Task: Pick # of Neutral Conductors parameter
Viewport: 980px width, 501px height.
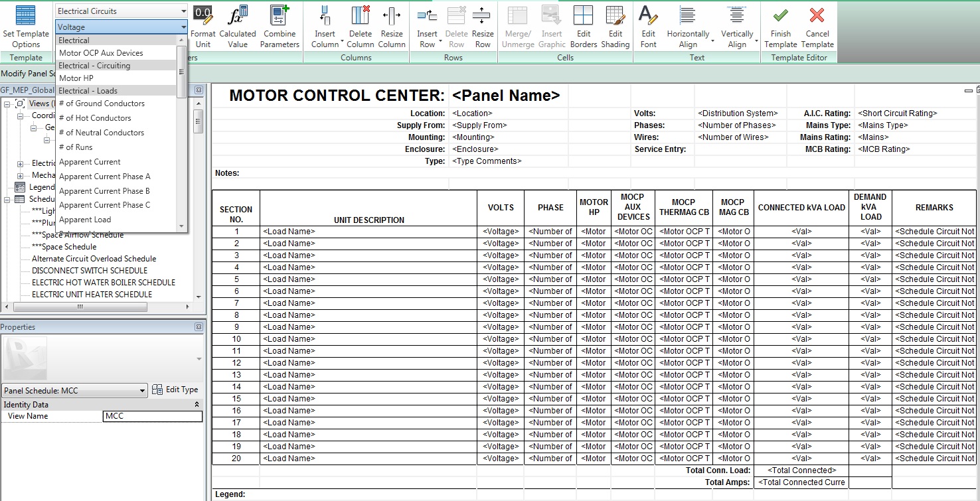Action: pos(101,133)
